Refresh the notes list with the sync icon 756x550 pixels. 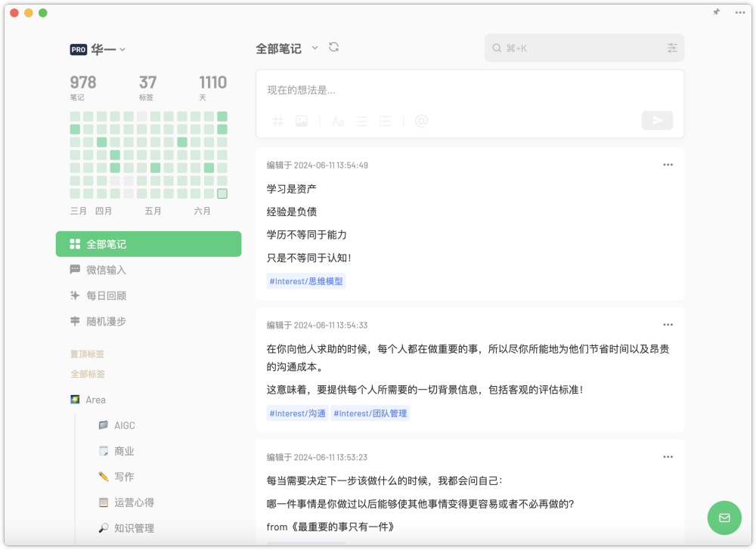[x=333, y=45]
